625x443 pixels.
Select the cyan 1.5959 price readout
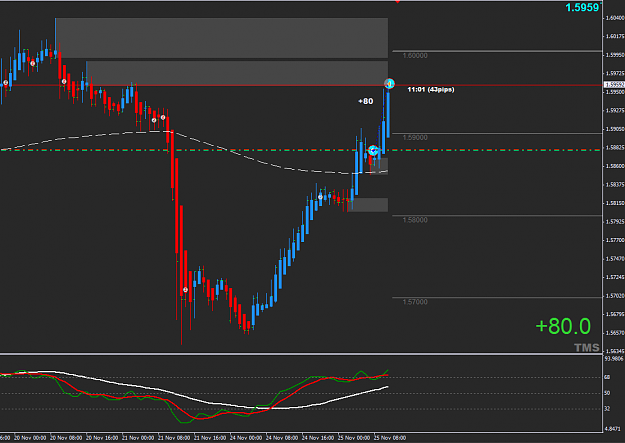pyautogui.click(x=582, y=7)
